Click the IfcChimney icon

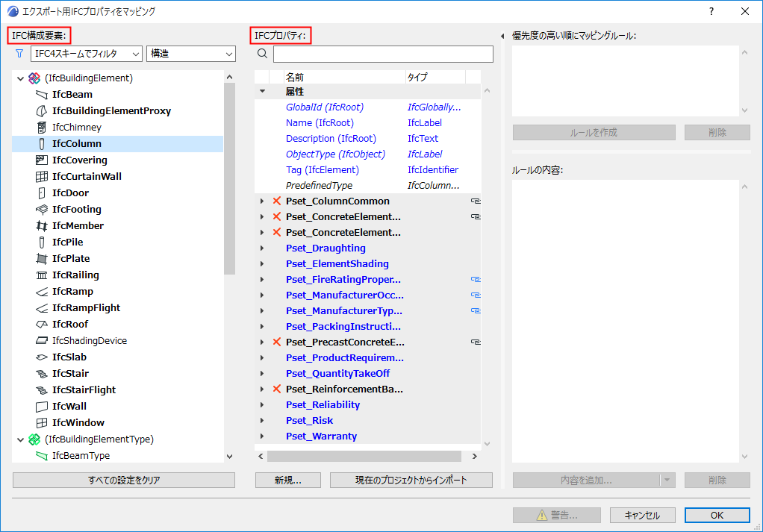42,128
